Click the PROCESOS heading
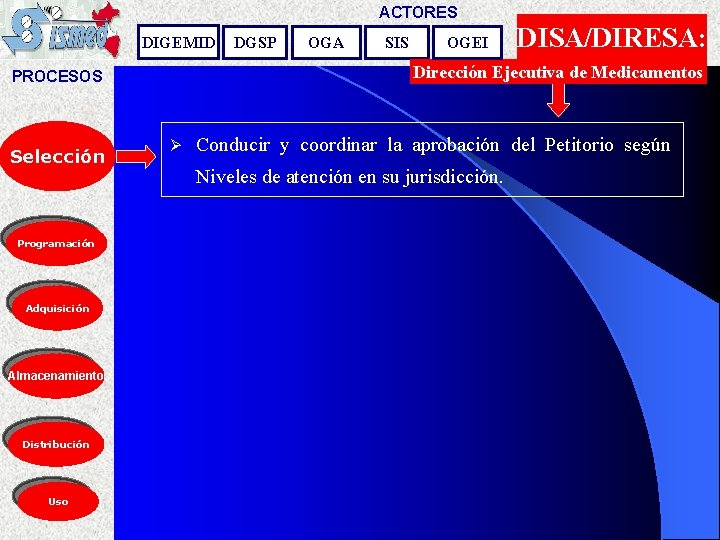Screen dimensions: 720x540 (57, 76)
